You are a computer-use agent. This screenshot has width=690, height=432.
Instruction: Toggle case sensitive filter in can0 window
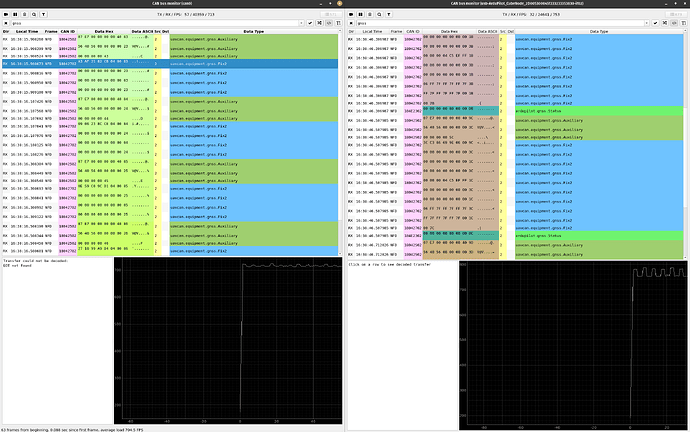point(338,23)
